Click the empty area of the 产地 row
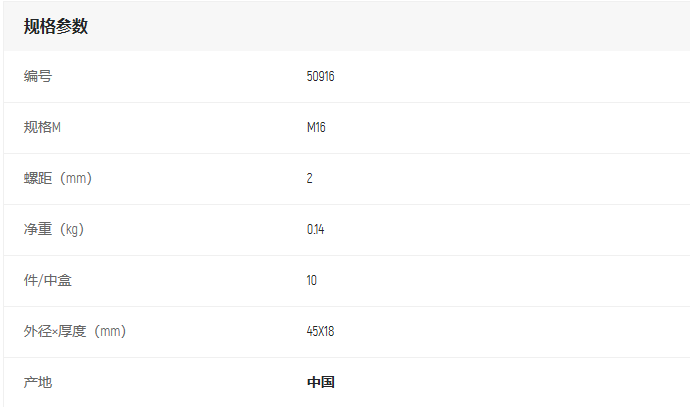The image size is (690, 407). 510,382
